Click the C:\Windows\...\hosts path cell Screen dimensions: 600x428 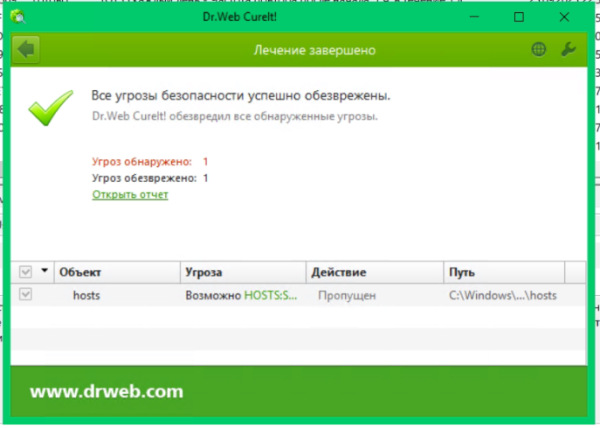pyautogui.click(x=503, y=295)
